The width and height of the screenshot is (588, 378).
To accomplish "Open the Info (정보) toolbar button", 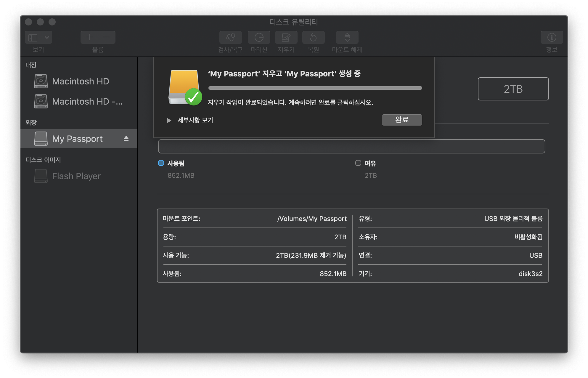I will pyautogui.click(x=551, y=37).
